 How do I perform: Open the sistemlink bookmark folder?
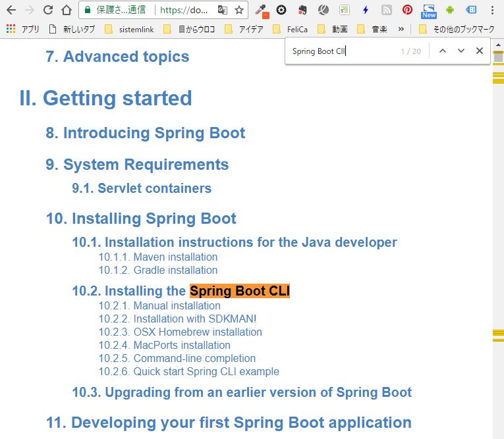pyautogui.click(x=130, y=29)
